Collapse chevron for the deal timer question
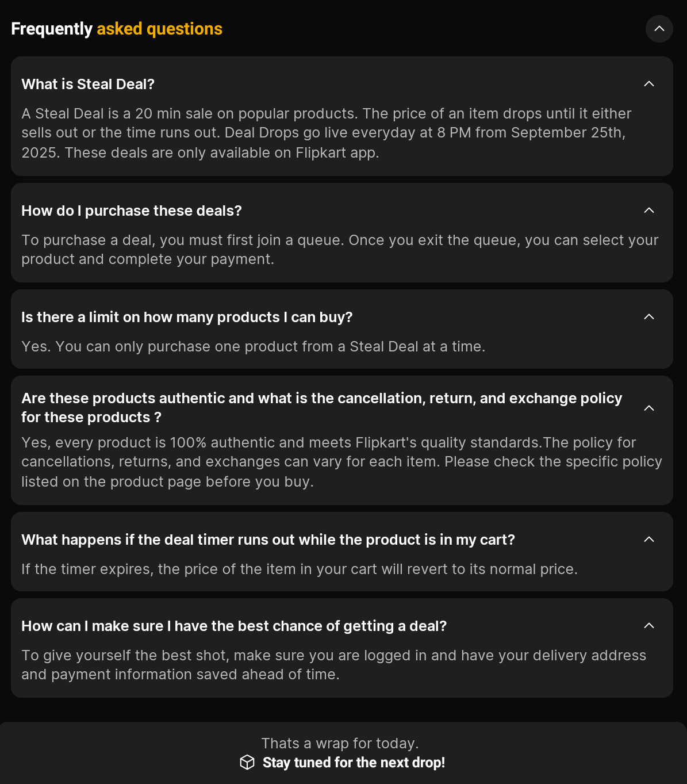687x784 pixels. tap(649, 540)
